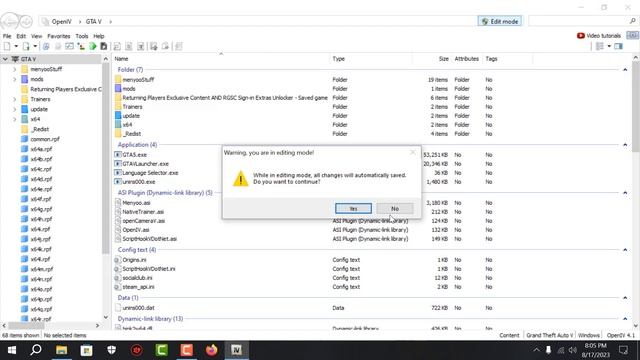The height and width of the screenshot is (360, 640).
Task: Select common.rpf in the tree
Action: (44, 139)
